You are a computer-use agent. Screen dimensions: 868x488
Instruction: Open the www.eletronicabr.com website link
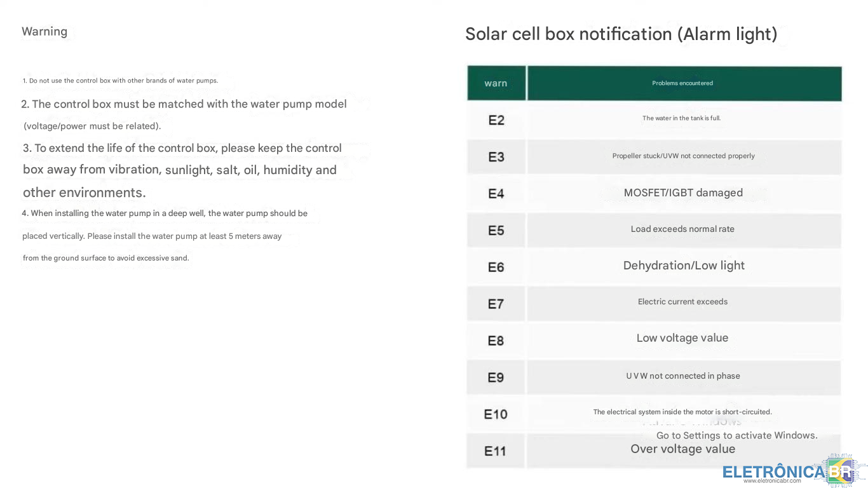coord(772,481)
